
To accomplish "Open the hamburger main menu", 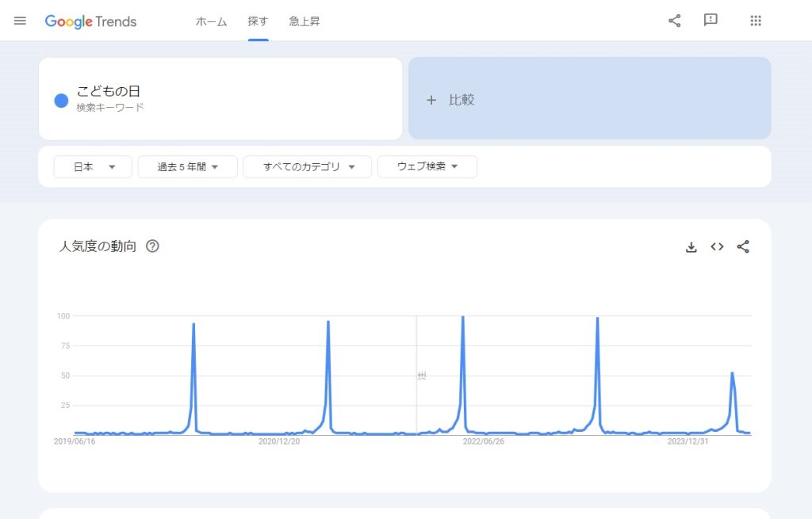I will pyautogui.click(x=20, y=21).
